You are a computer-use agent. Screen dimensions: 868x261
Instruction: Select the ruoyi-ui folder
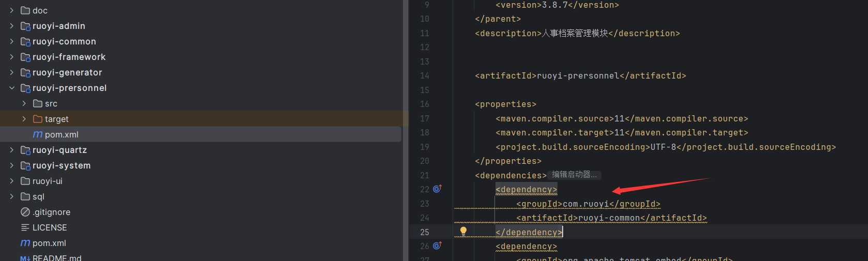pyautogui.click(x=47, y=181)
